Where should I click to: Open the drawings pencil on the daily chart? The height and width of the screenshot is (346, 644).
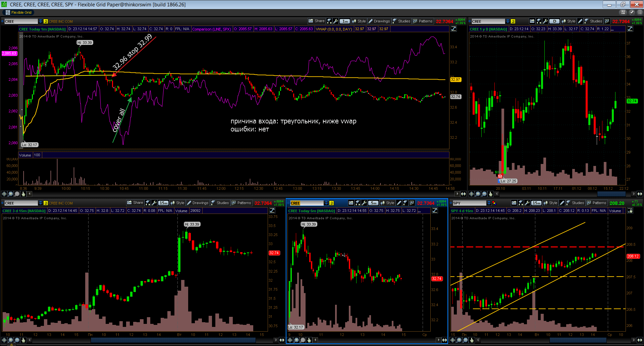[580, 21]
